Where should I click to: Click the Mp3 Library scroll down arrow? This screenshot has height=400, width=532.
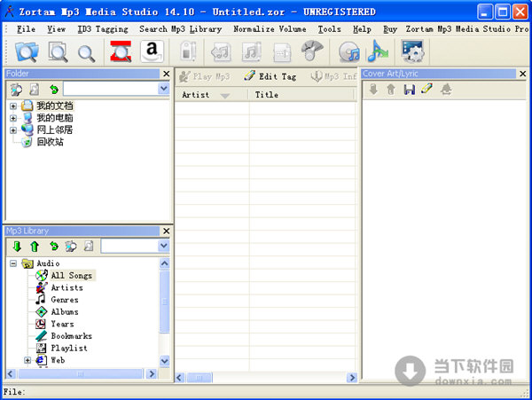pos(165,361)
